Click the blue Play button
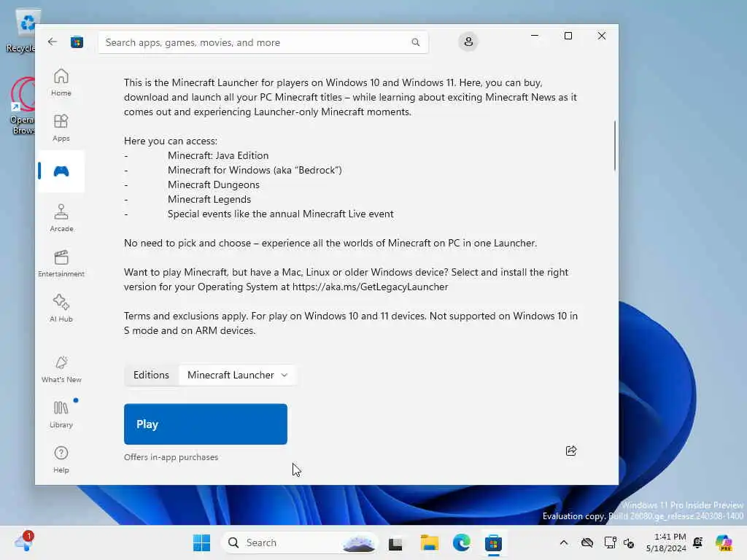The width and height of the screenshot is (747, 560). [205, 424]
